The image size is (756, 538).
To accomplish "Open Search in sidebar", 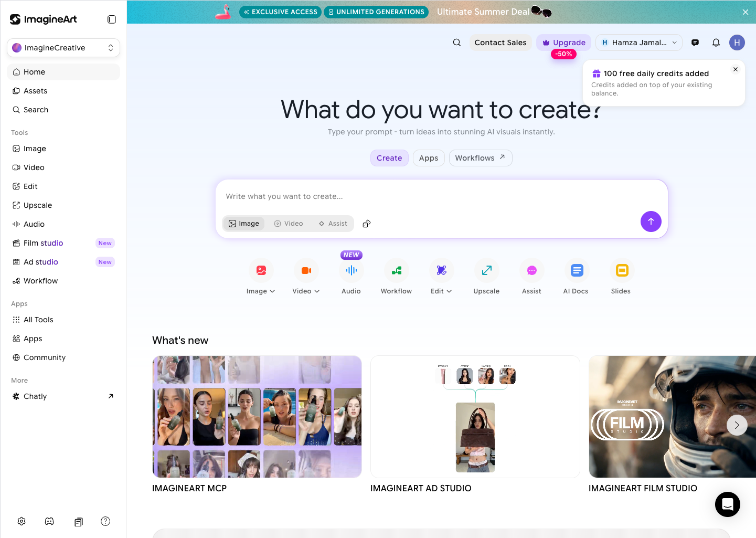I will (63, 110).
